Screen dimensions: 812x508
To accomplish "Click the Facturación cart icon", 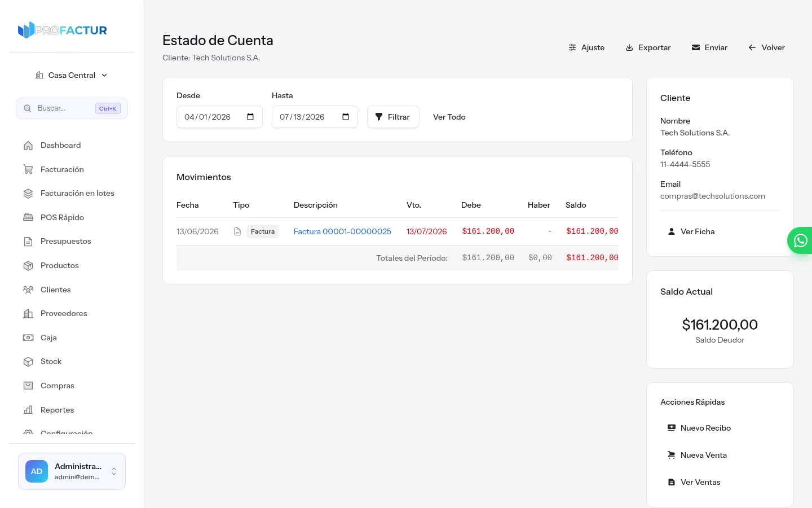I will click(28, 169).
